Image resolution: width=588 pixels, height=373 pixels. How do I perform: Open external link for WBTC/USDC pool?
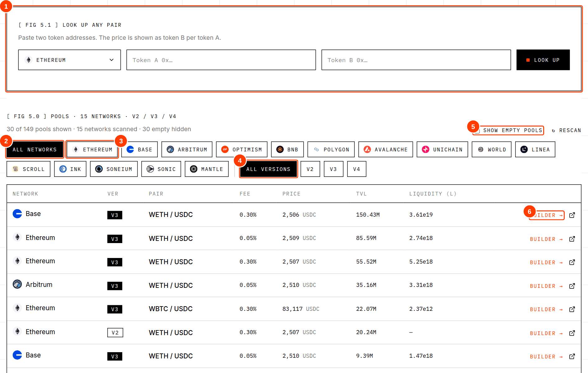[572, 309]
